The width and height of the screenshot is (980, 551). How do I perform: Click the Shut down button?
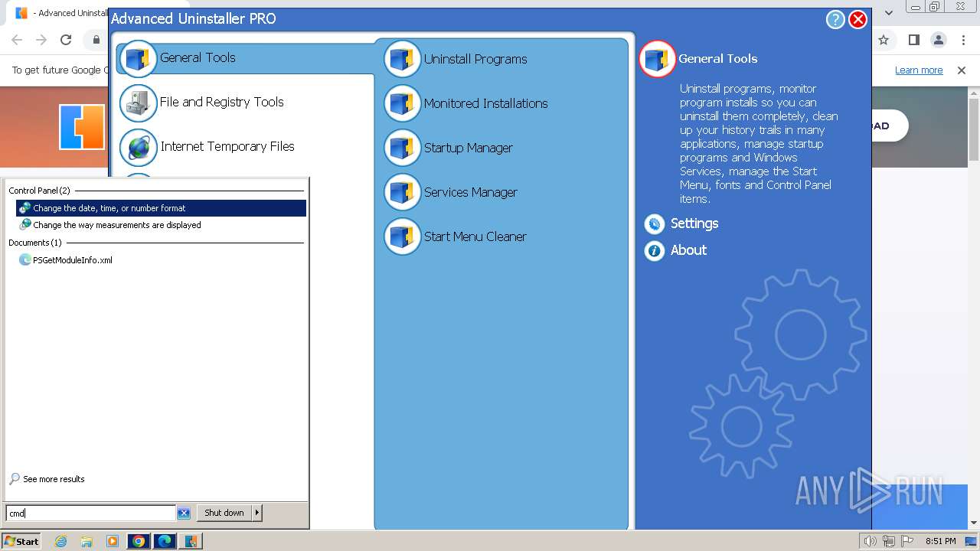[x=224, y=513]
